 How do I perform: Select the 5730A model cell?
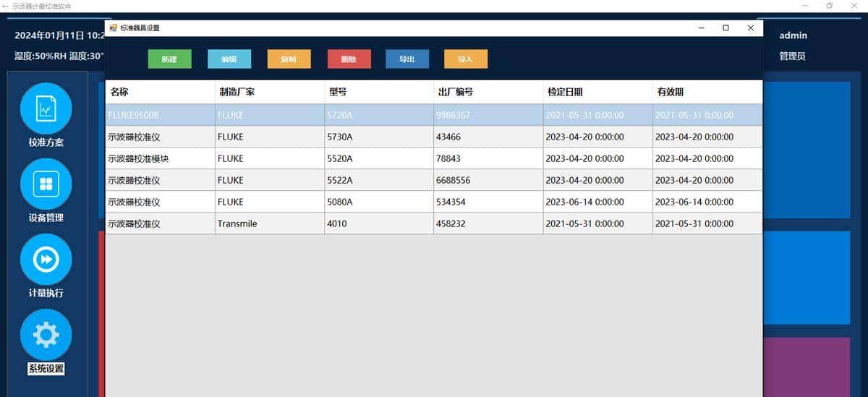coord(379,137)
